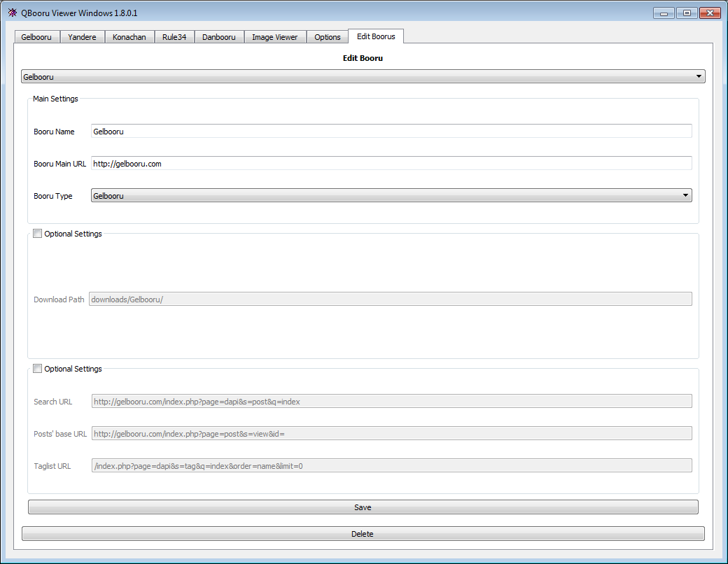Switch to the Image Viewer tab
This screenshot has height=564, width=728.
pos(275,36)
